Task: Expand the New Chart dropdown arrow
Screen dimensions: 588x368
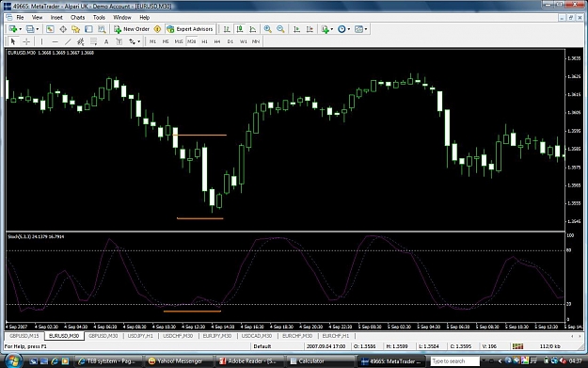Action: click(x=20, y=29)
